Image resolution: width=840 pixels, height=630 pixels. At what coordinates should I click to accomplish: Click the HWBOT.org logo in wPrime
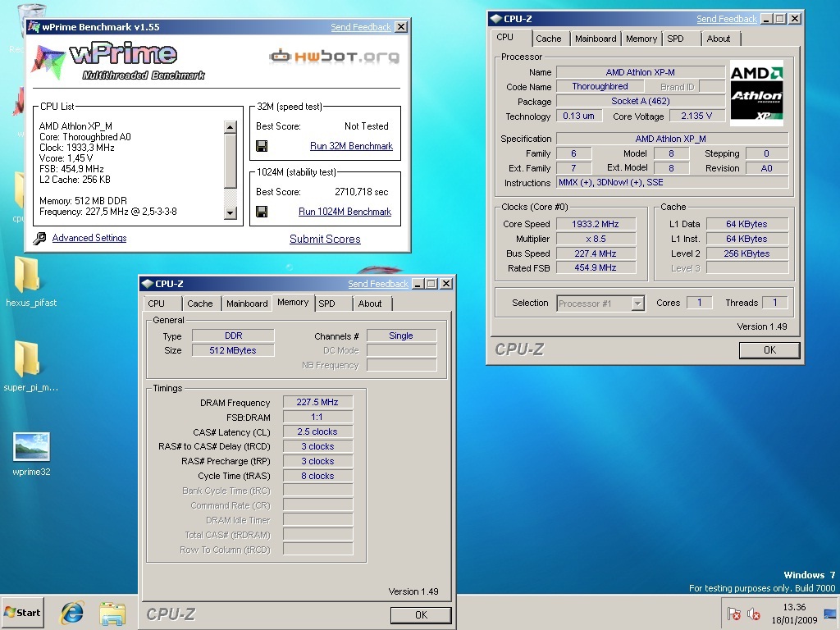coord(335,56)
